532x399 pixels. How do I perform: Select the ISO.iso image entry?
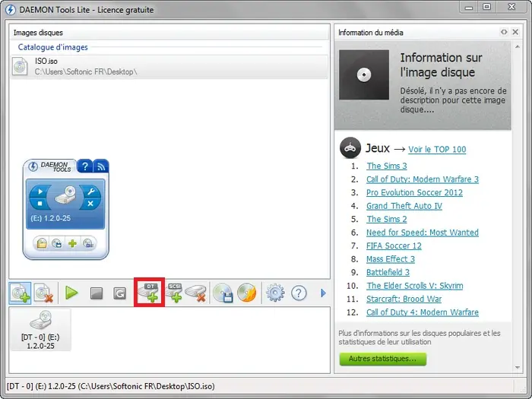click(169, 67)
